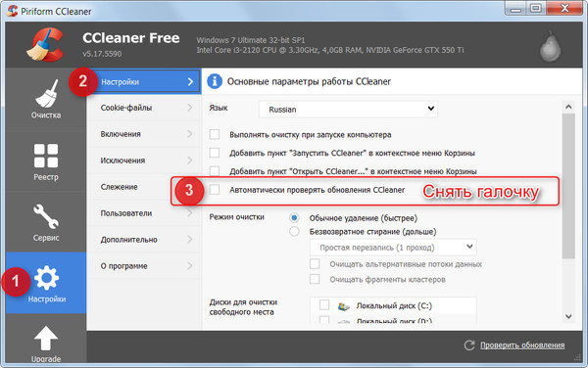Expand О программе chevron
Viewport: 588px width, 368px height.
pyautogui.click(x=190, y=266)
